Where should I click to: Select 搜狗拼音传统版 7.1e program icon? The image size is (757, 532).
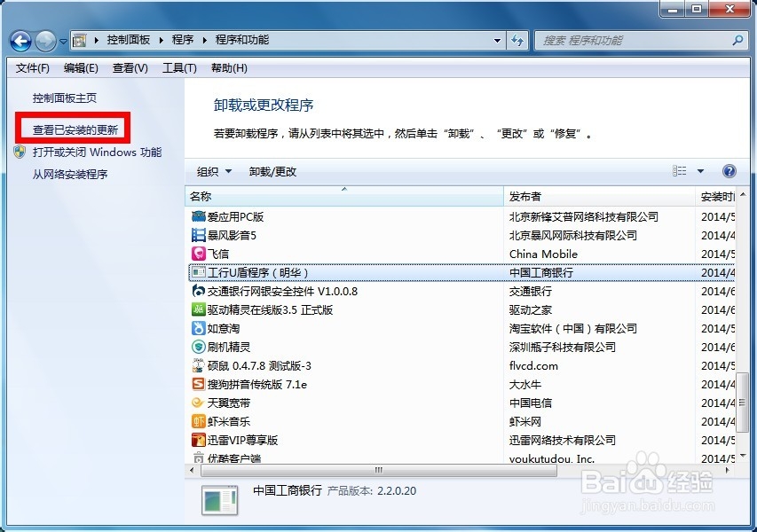coord(199,384)
